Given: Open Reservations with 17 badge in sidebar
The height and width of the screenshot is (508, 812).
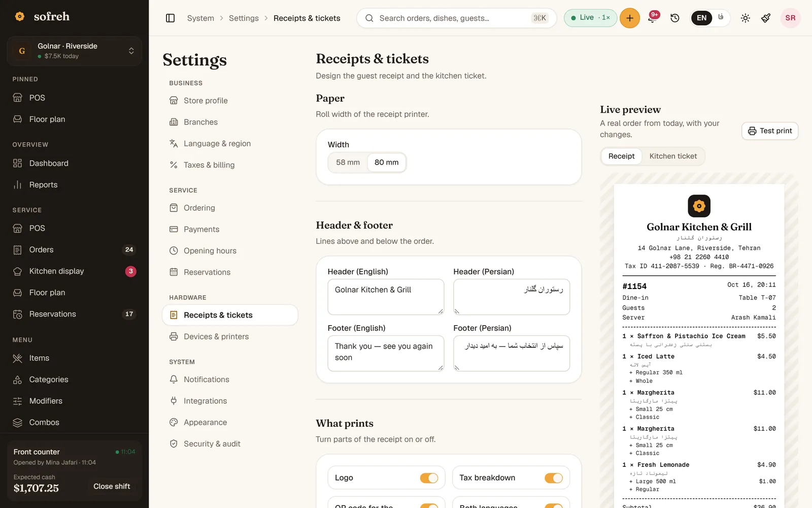Looking at the screenshot, I should tap(74, 314).
